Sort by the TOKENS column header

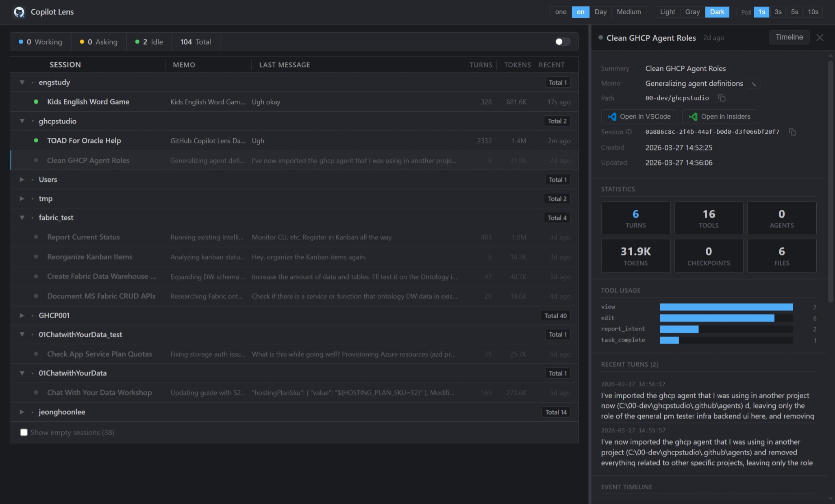point(517,65)
